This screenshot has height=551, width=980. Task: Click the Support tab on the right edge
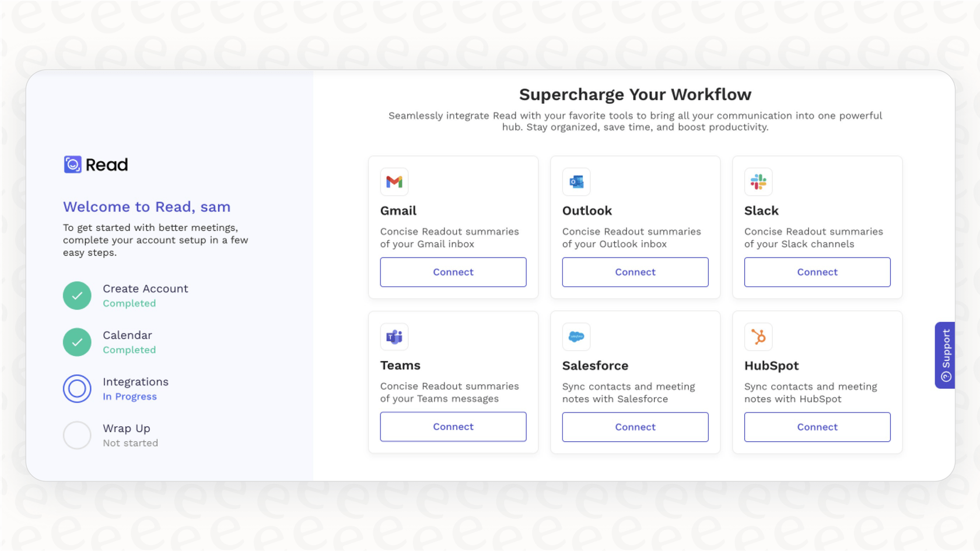[945, 355]
